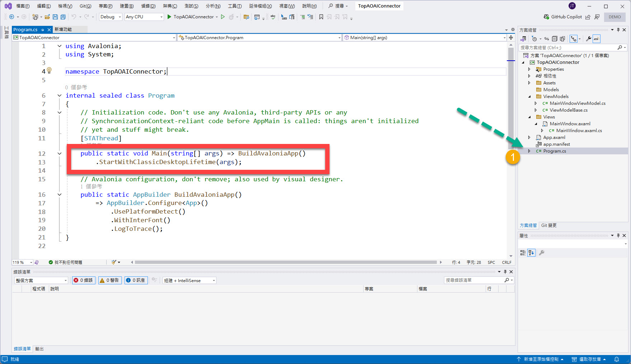Open the 組建 + IntelliSense dropdown
Viewport: 631px width, 364px height.
189,280
